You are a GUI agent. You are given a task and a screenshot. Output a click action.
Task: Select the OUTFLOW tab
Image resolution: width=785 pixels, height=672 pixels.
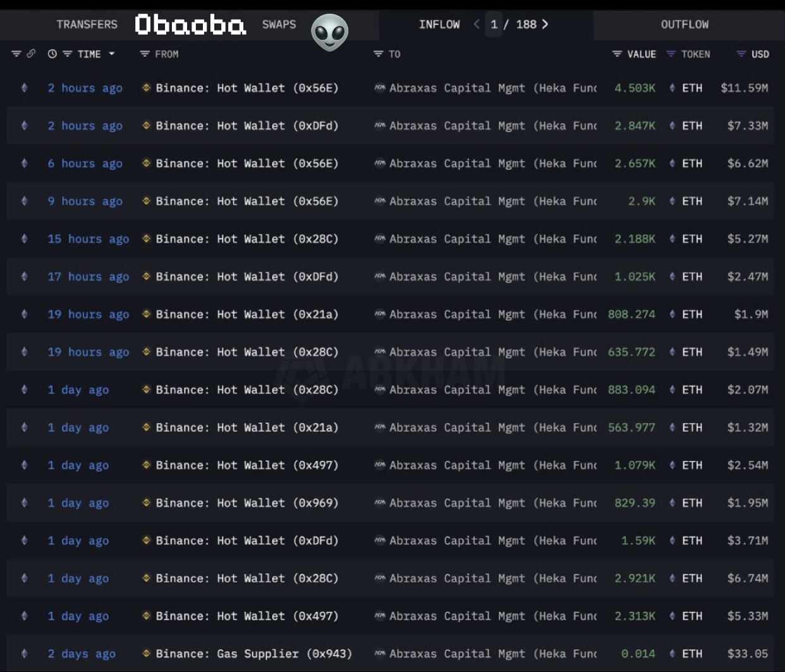685,24
